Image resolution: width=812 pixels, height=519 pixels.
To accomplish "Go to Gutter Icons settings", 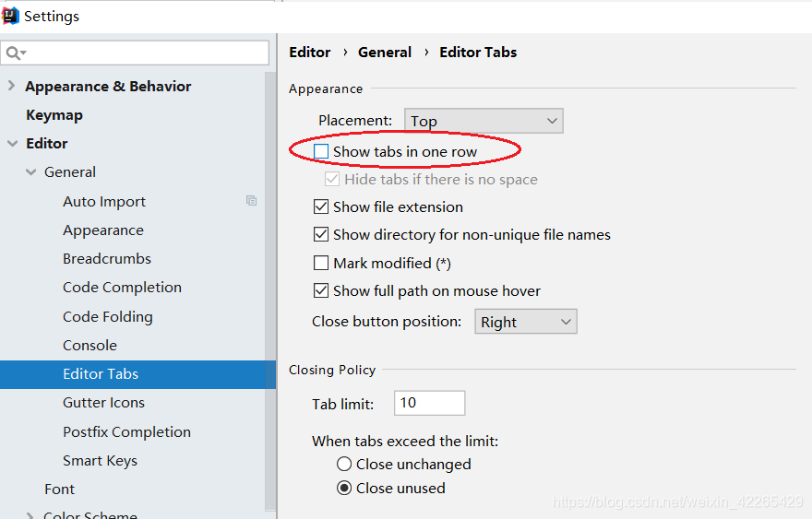I will pos(103,403).
